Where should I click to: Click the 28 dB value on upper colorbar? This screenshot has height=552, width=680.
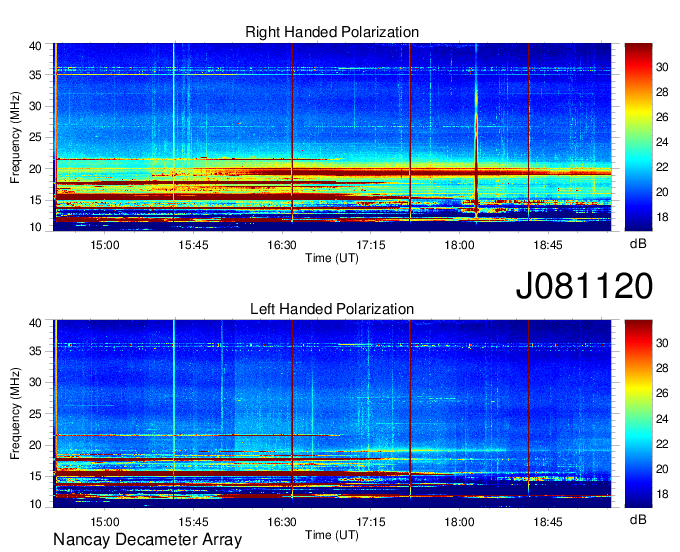(x=662, y=92)
